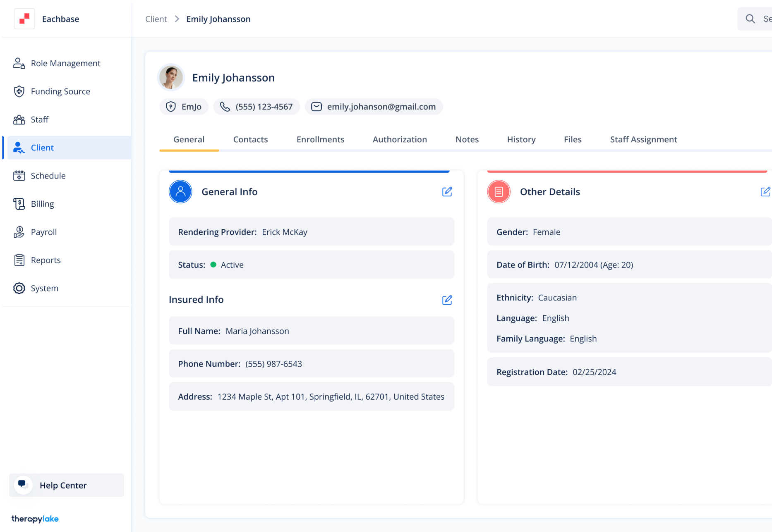Edit the Insured Info section
Viewport: 772px width, 532px height.
[447, 300]
